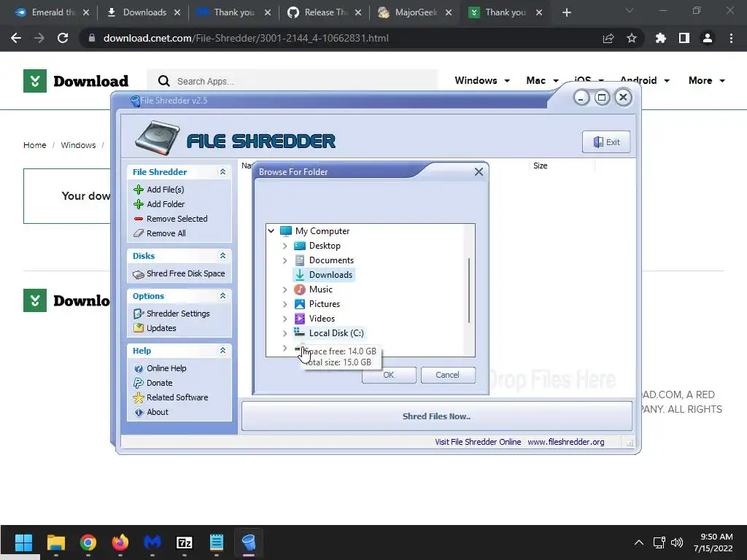The width and height of the screenshot is (747, 560).
Task: Switch to the Emerald browser tab
Action: pos(52,12)
